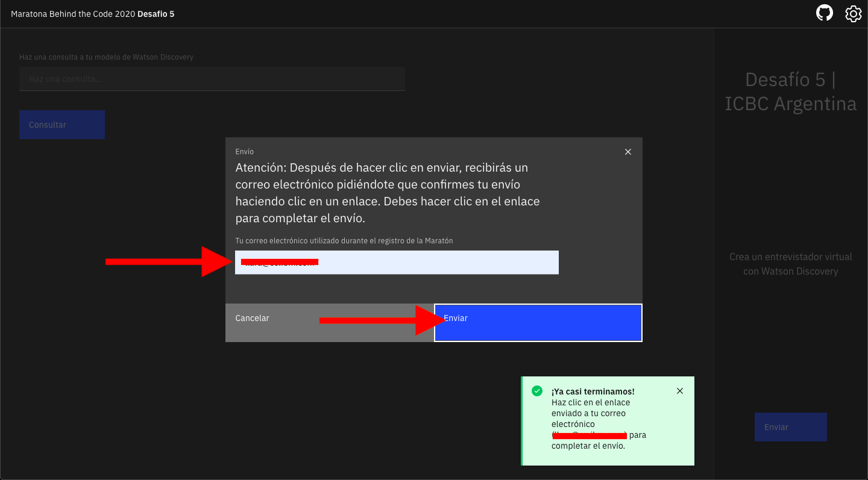
Task: Click the '¡Ya casi terminamos!' notification title
Action: [593, 391]
